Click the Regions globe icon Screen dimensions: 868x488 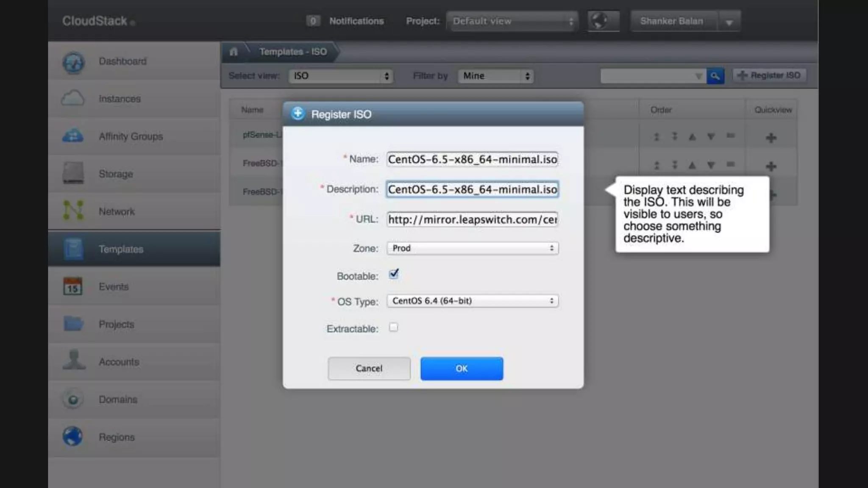[x=72, y=436]
